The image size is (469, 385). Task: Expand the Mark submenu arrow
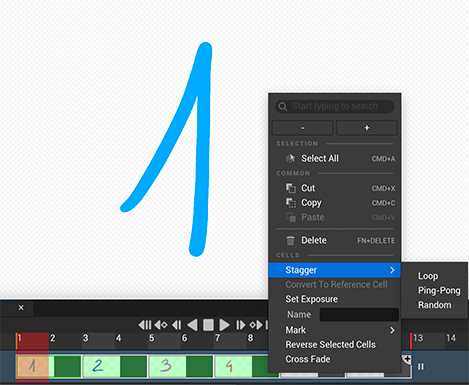pyautogui.click(x=392, y=330)
